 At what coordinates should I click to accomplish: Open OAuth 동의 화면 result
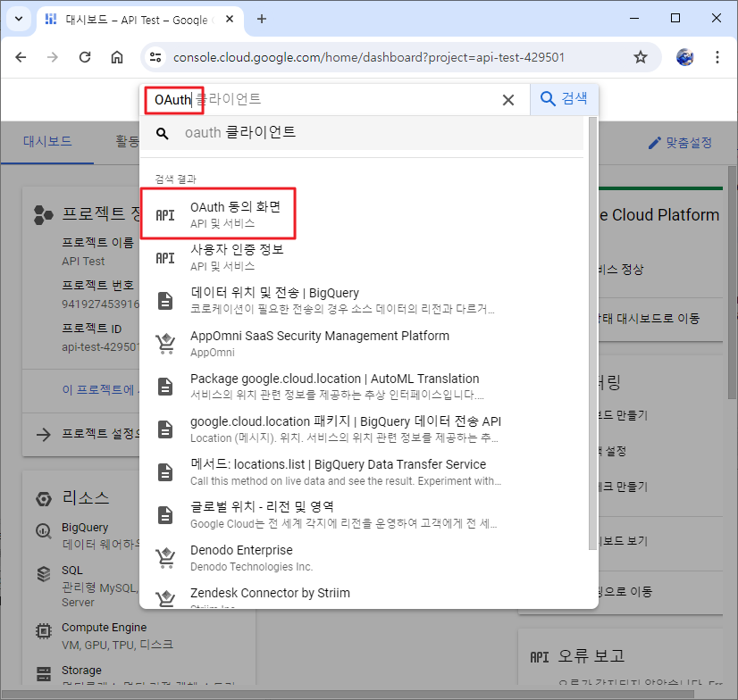pos(362,214)
